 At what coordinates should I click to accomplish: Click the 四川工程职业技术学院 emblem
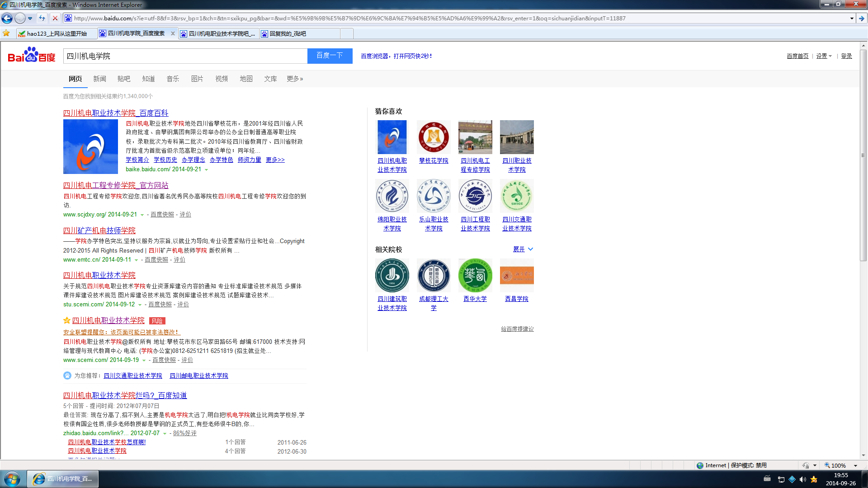click(x=475, y=196)
